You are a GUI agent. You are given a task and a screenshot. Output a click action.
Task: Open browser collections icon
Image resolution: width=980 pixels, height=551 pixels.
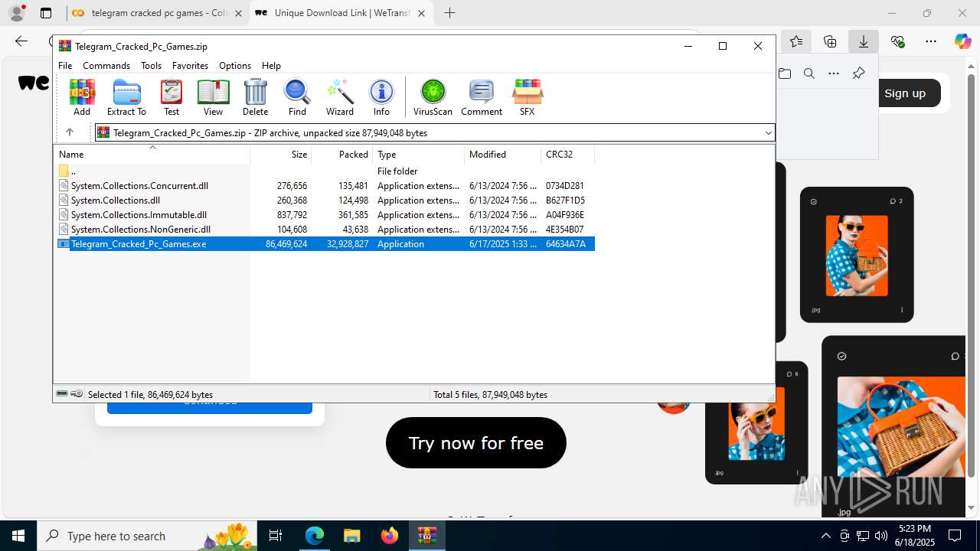pyautogui.click(x=830, y=41)
